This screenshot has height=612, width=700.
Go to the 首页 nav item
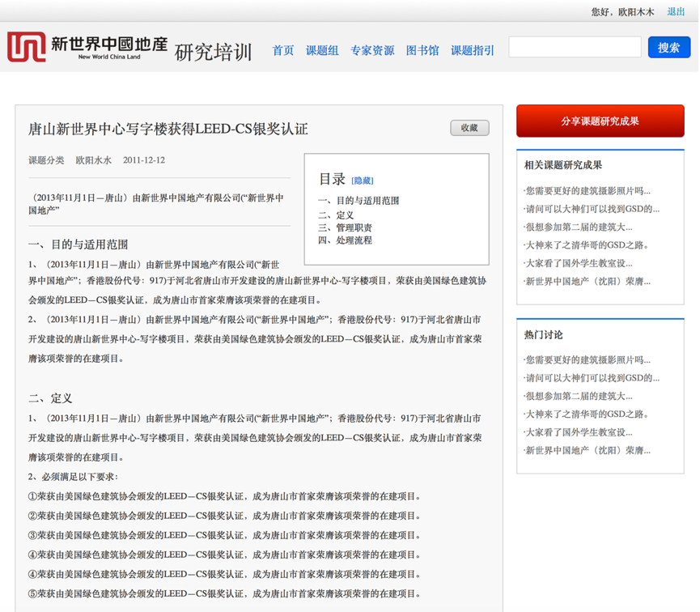[283, 50]
